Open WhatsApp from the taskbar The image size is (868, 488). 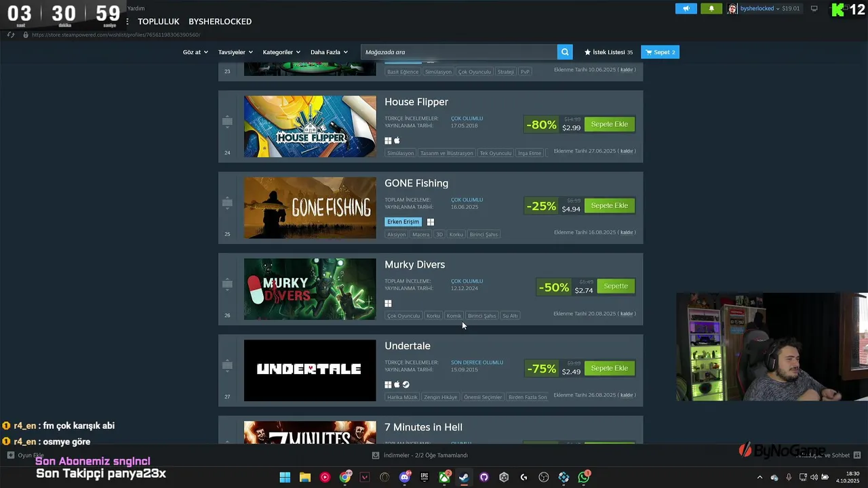(584, 477)
